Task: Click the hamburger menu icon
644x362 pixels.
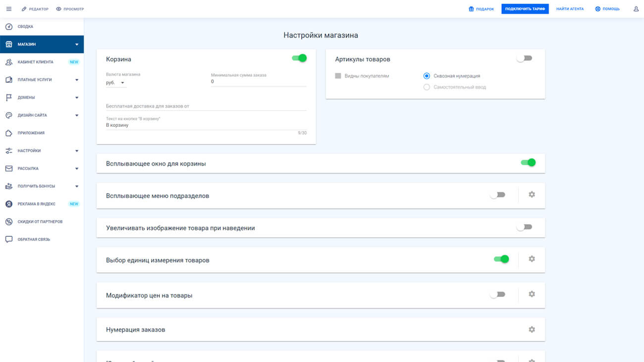Action: 8,9
